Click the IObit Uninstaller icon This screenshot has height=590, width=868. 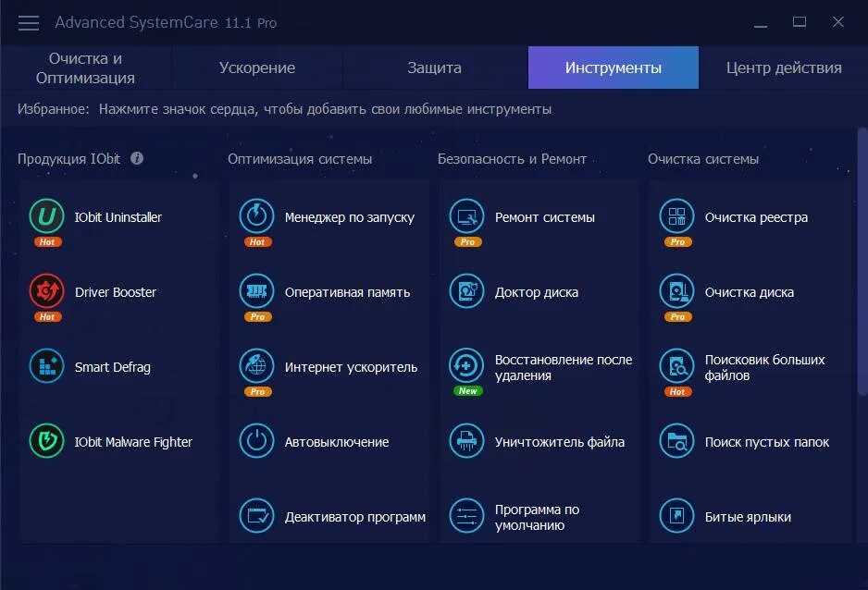tap(46, 216)
